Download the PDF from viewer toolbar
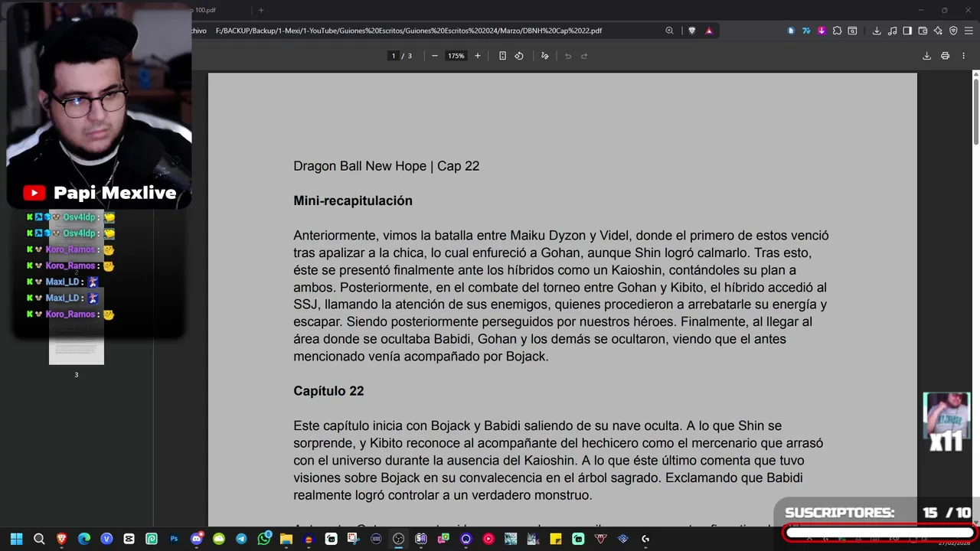The height and width of the screenshot is (551, 980). click(926, 56)
